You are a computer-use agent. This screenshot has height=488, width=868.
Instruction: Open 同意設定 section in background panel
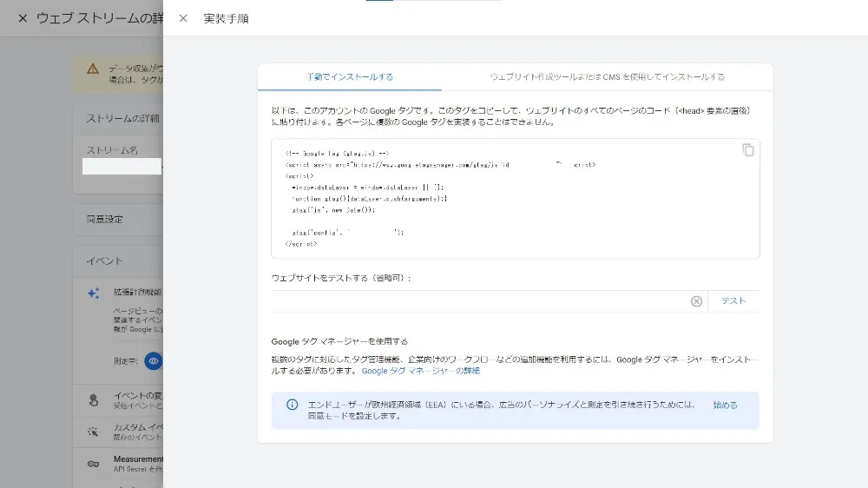(x=118, y=220)
